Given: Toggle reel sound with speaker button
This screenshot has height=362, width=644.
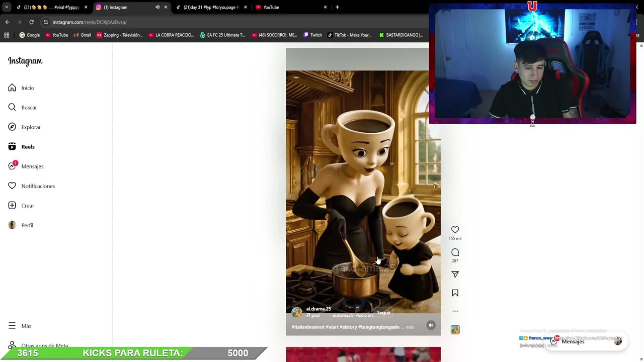Looking at the screenshot, I should [x=431, y=325].
